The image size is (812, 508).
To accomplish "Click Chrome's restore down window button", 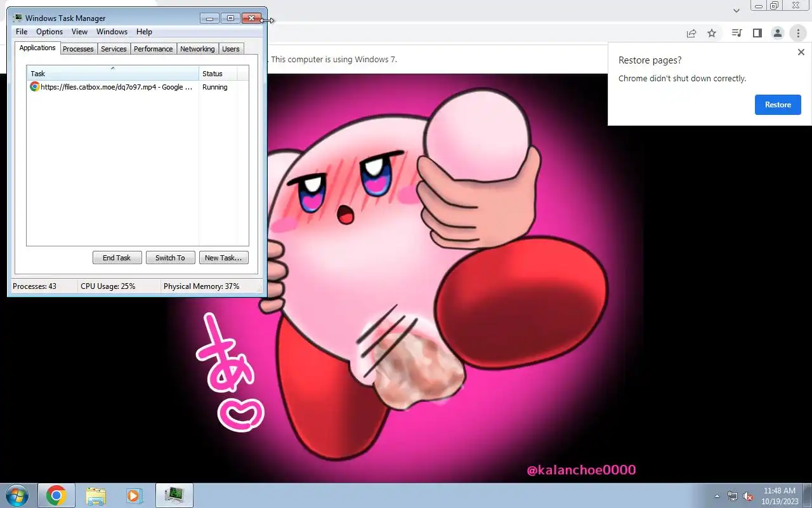I will (775, 5).
